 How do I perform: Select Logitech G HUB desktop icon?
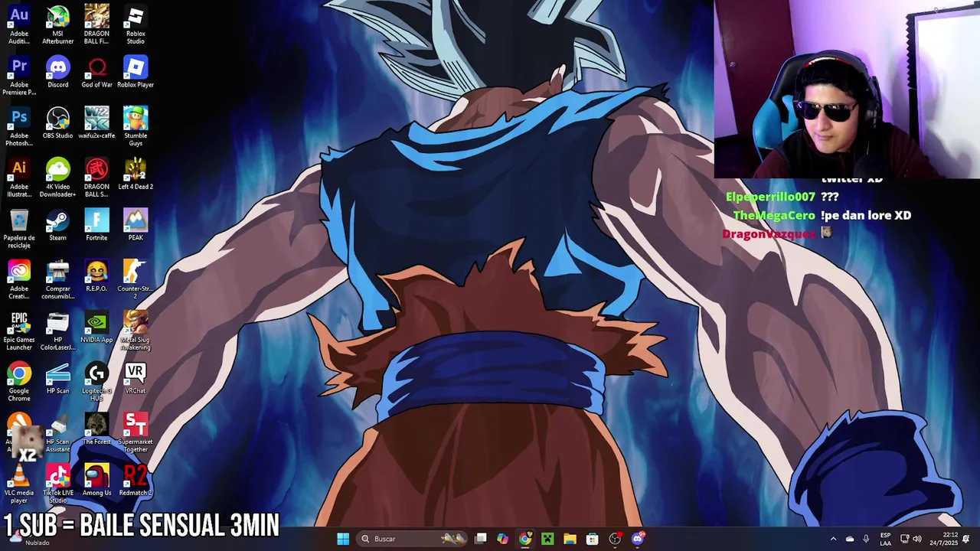(96, 383)
